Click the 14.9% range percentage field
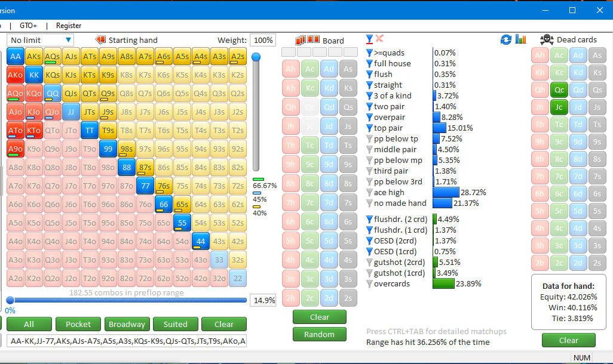Image resolution: width=613 pixels, height=364 pixels. coord(264,300)
